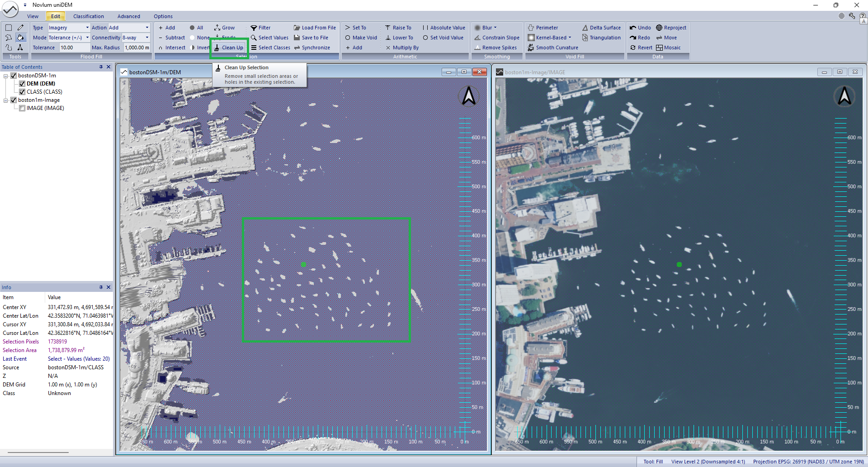Viewport: 868px width, 467px height.
Task: Save selection to file
Action: 311,38
